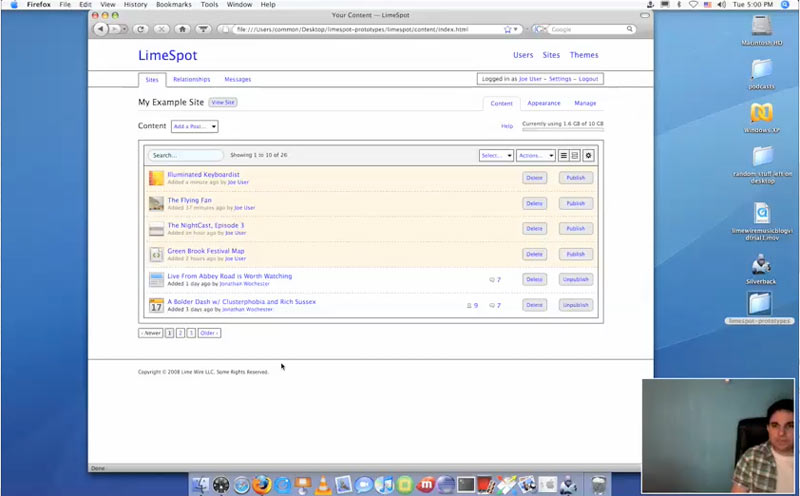Screen dimensions: 800x496
Task: Click the comments bubble icon on Live From Abbey Road
Action: [x=491, y=280]
